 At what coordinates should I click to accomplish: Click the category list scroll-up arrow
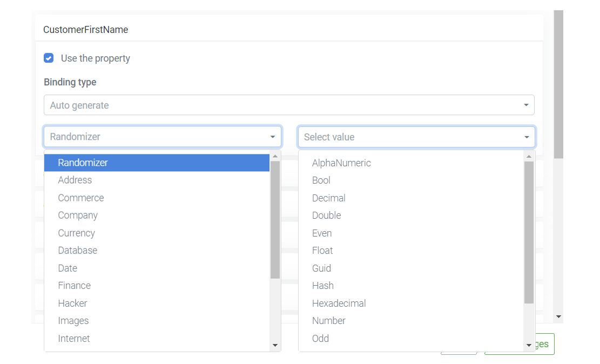[275, 156]
